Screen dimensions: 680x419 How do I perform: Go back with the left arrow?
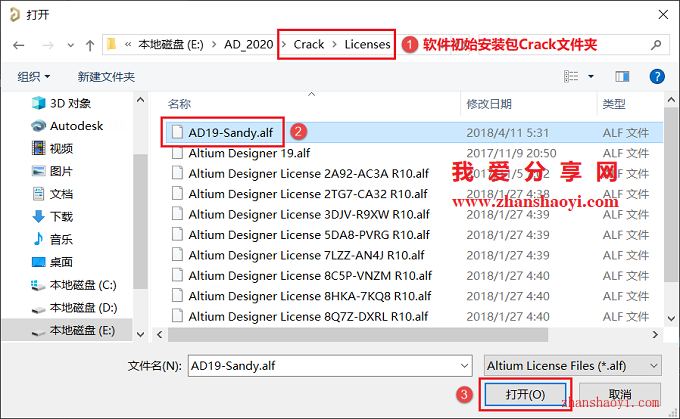click(19, 45)
